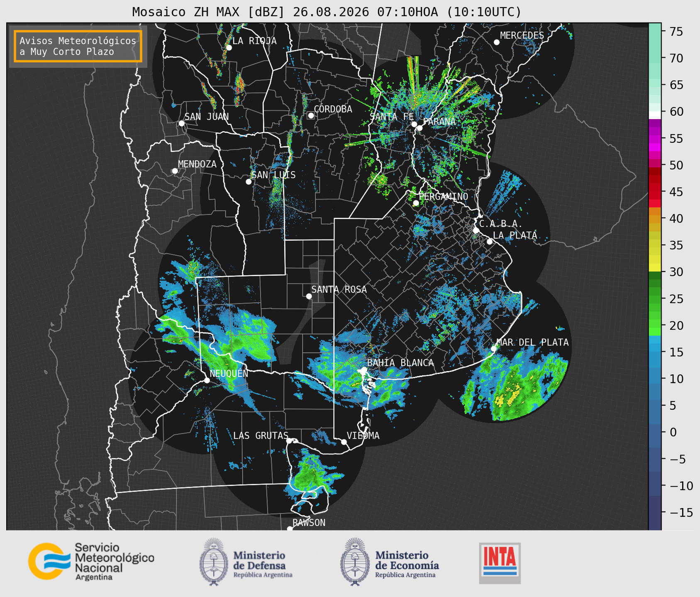Click the Mar del Plata marker
Screen dimensions: 700x597
pyautogui.click(x=494, y=349)
